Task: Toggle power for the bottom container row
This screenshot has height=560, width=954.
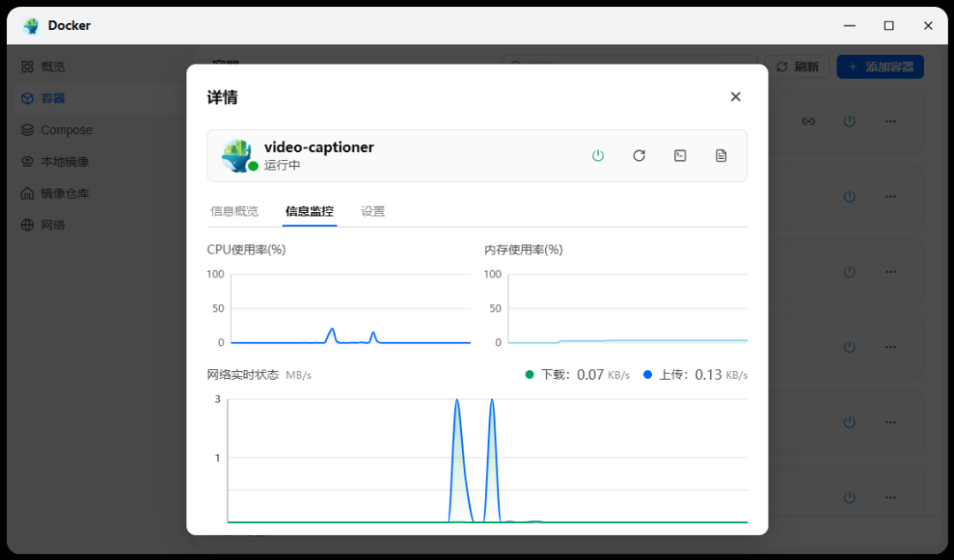Action: 849,497
